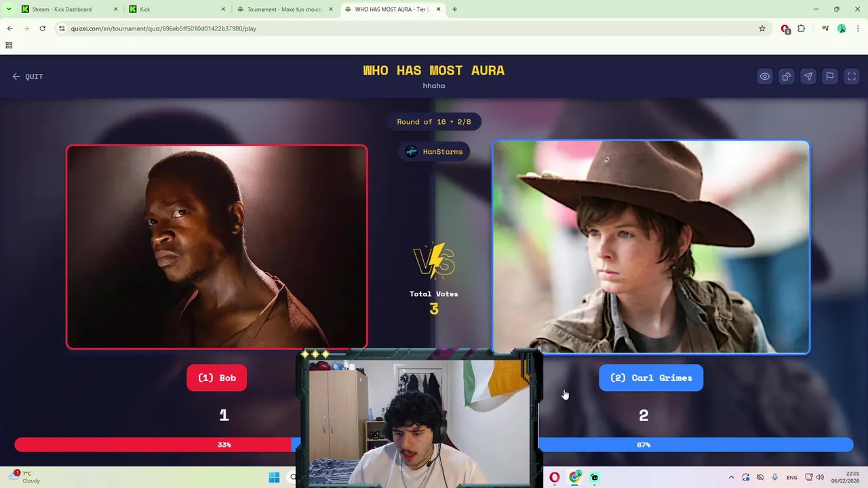Open the Chrome profile avatar
Screen dimensions: 868x488
point(842,28)
